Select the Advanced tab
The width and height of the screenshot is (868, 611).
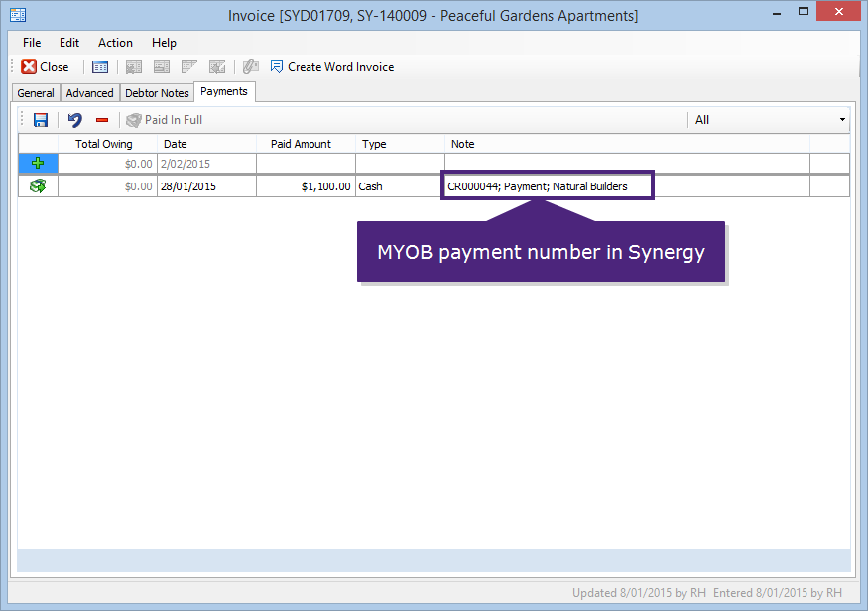89,92
